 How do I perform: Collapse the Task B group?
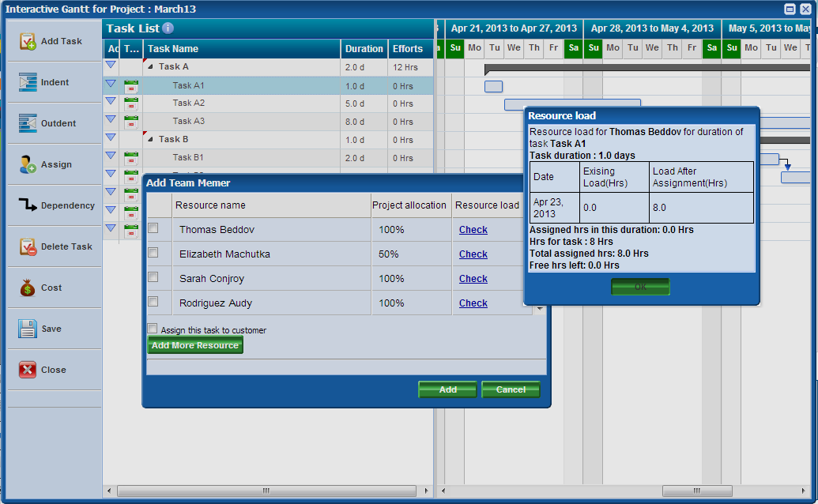(x=151, y=140)
